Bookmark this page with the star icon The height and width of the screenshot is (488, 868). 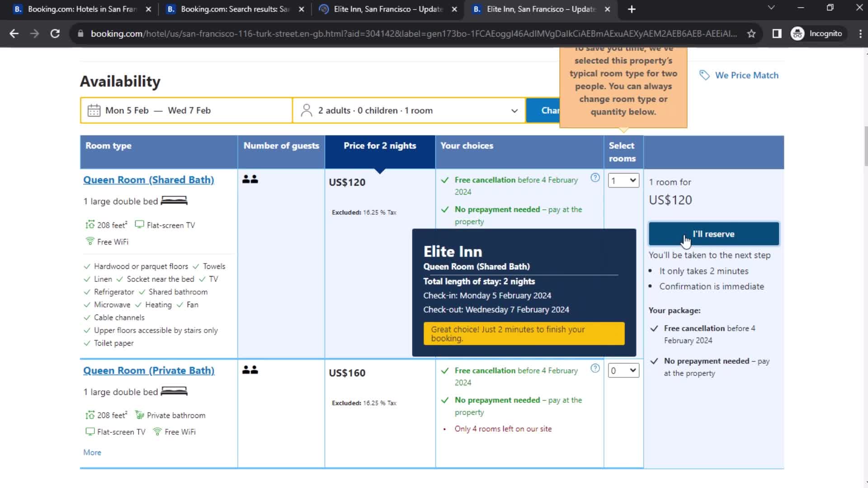coord(751,33)
